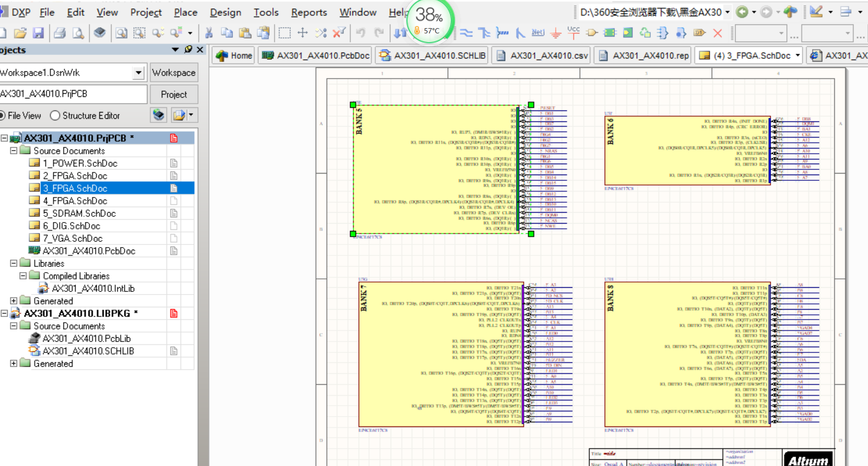Select AX301_AX4010.PcbLib in the tree

click(x=86, y=338)
